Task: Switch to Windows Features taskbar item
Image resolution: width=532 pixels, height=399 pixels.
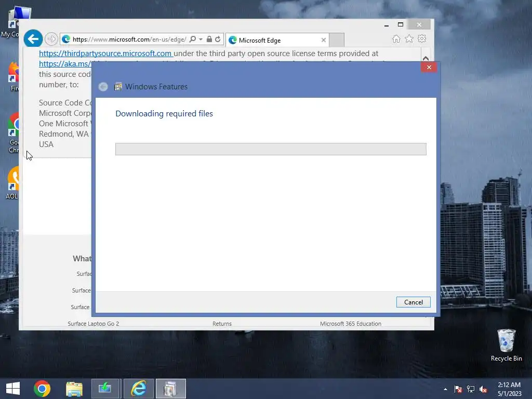Action: pos(170,389)
